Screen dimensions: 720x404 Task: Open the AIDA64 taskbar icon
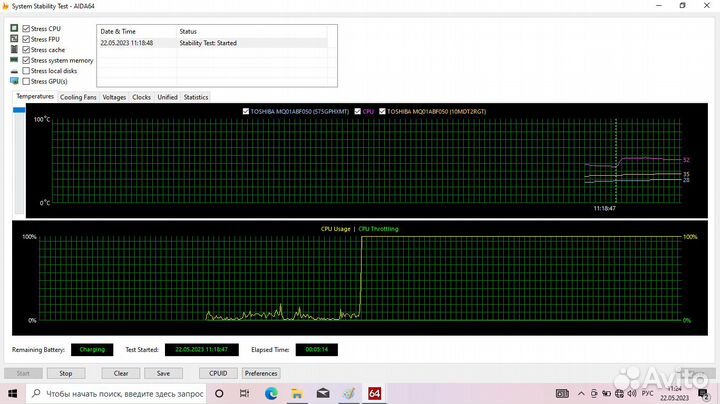click(375, 394)
